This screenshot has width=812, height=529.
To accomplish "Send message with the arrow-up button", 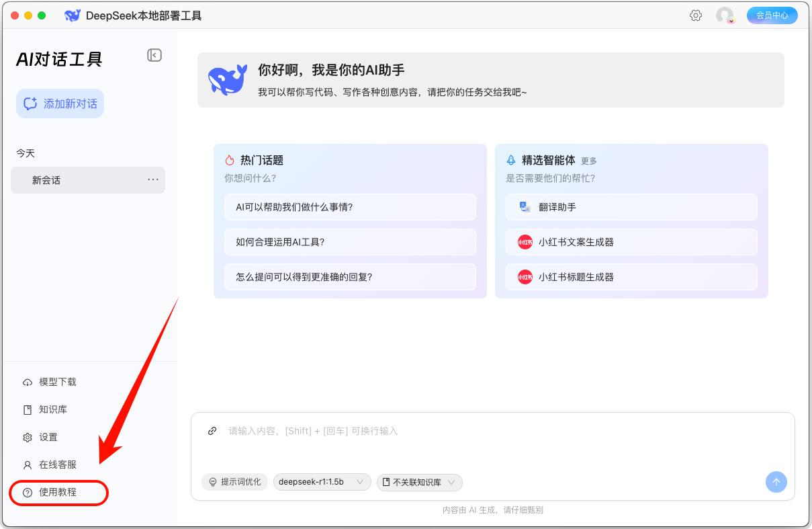I will (x=776, y=482).
